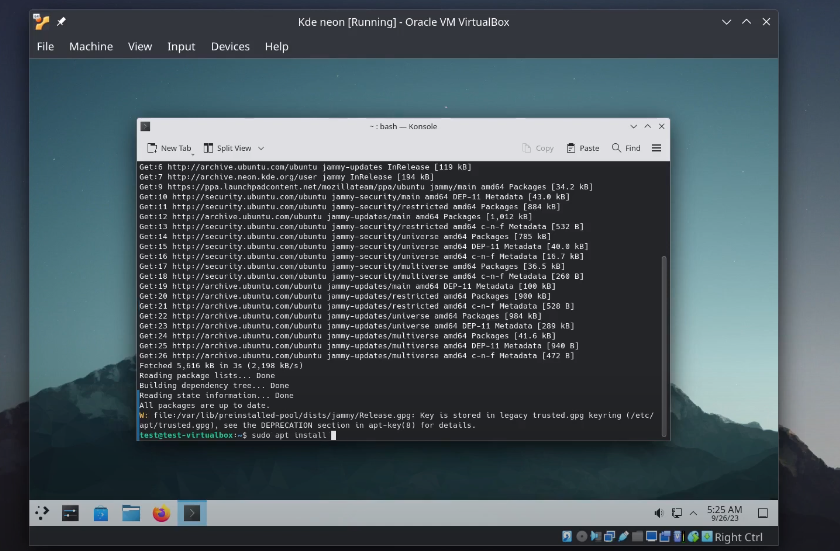
Task: Open Find in Konsole toolbar
Action: point(626,148)
